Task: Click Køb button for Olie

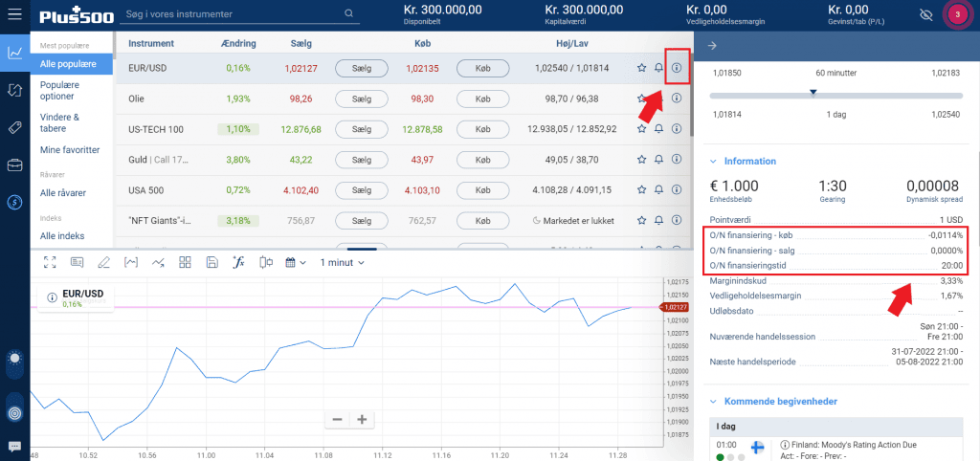Action: pos(481,99)
